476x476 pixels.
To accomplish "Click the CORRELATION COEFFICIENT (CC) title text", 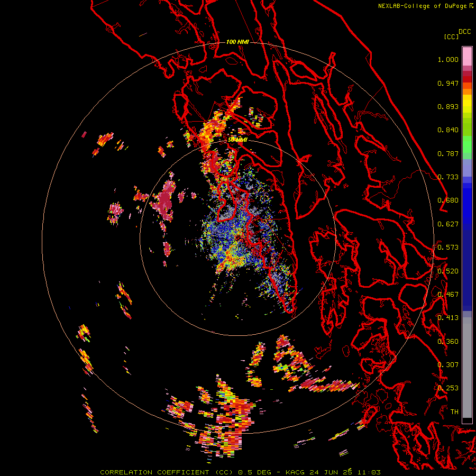I will click(x=166, y=472).
